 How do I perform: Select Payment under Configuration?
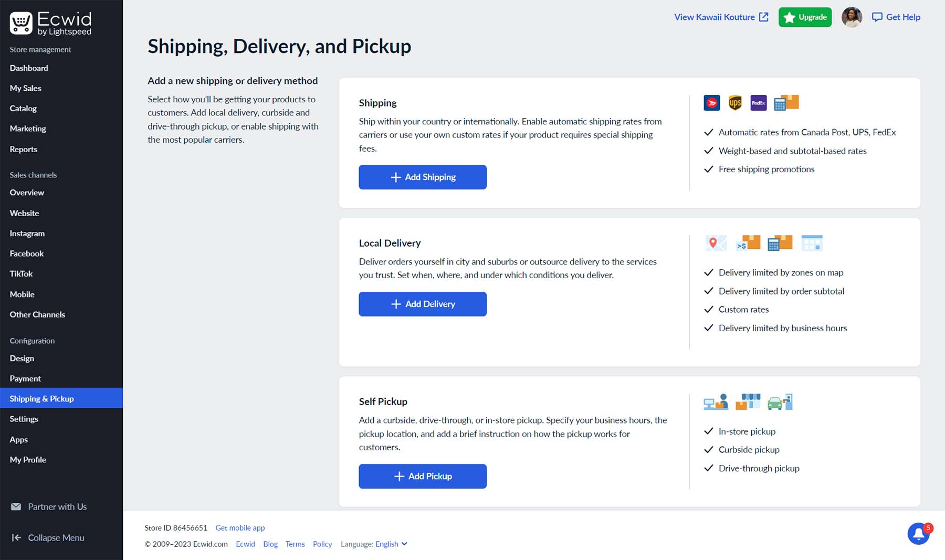tap(25, 378)
